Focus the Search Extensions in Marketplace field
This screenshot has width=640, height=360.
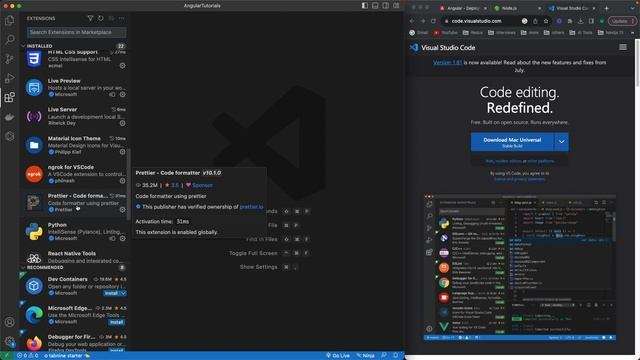(x=77, y=32)
